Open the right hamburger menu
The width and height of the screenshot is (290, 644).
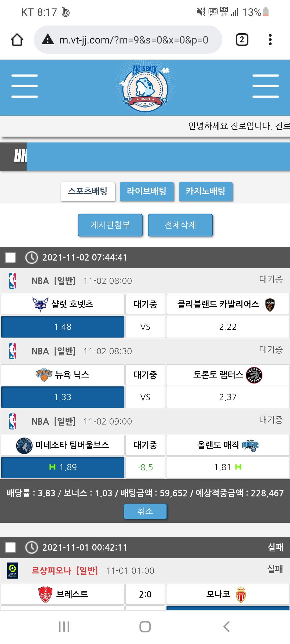[265, 86]
